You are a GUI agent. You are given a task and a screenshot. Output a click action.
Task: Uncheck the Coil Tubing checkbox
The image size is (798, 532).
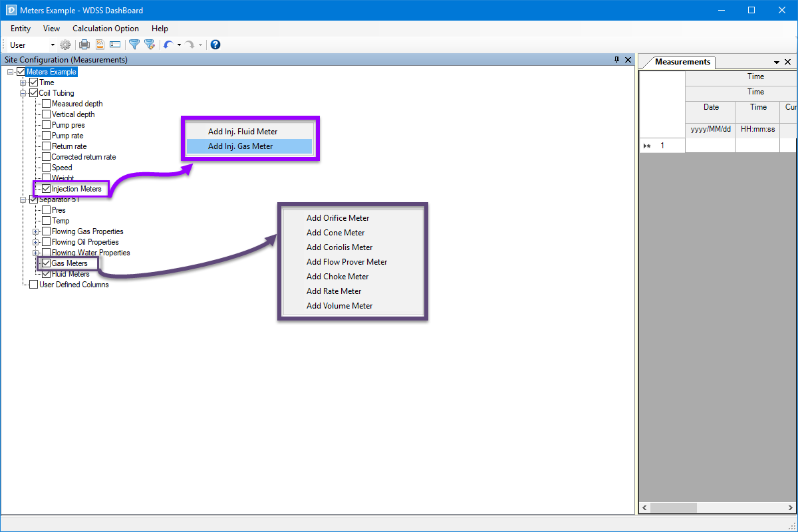[33, 93]
